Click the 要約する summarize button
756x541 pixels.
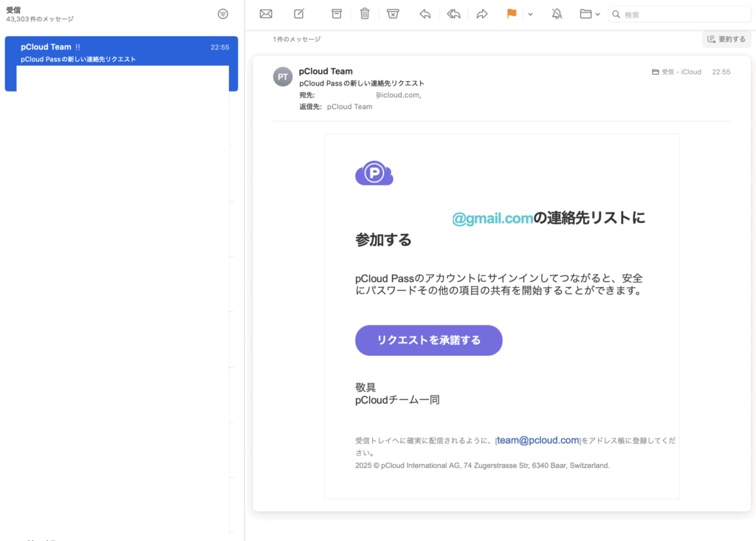click(726, 39)
